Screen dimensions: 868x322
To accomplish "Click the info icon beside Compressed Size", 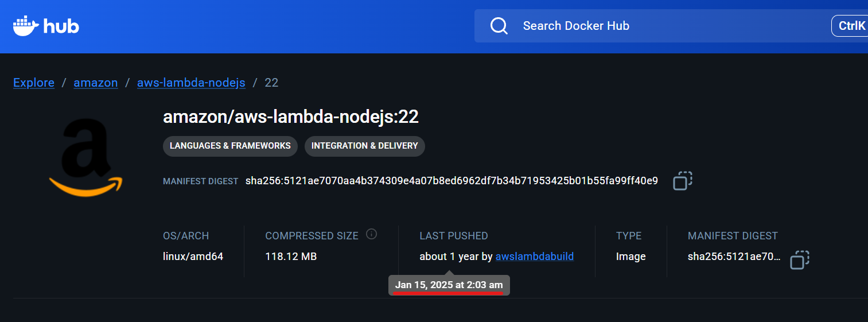I will click(x=371, y=234).
